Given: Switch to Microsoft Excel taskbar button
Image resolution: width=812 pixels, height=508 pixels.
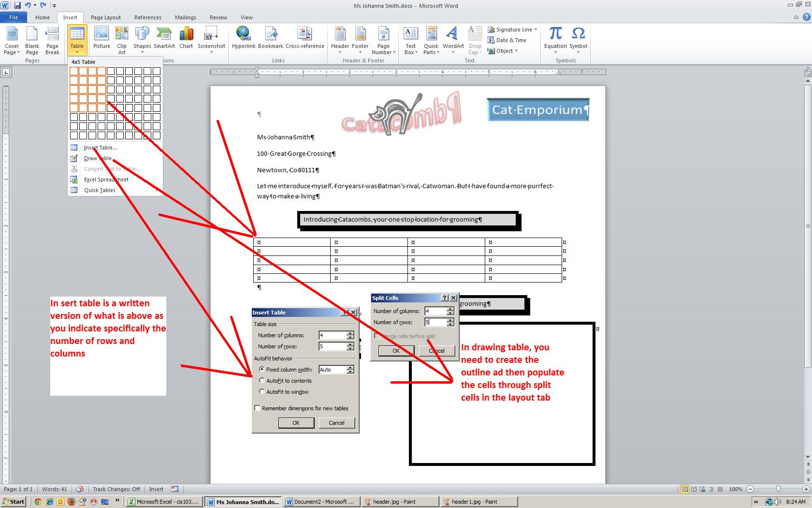Looking at the screenshot, I should pyautogui.click(x=164, y=502).
